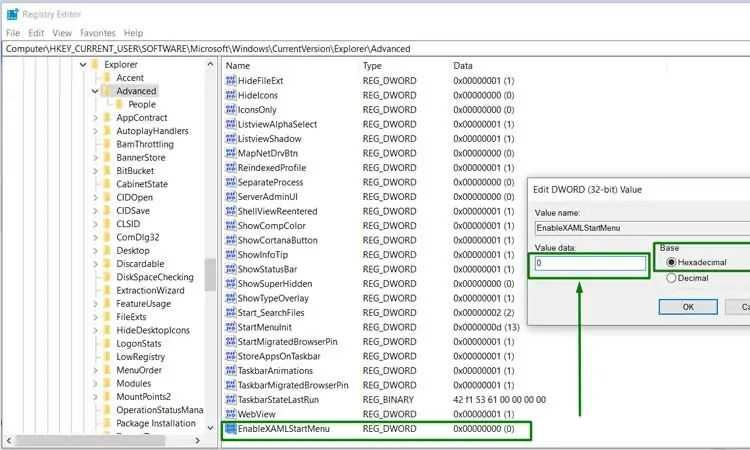The width and height of the screenshot is (750, 450).
Task: Open the Favorites menu
Action: (98, 33)
